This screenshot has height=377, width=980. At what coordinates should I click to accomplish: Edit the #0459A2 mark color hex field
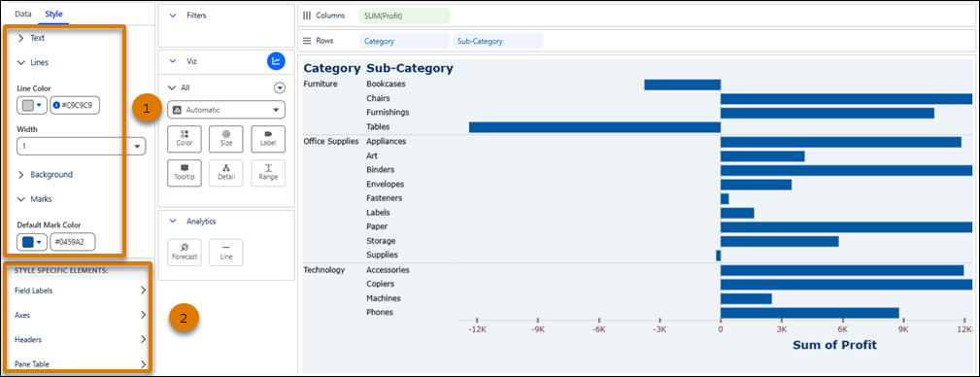tap(73, 242)
